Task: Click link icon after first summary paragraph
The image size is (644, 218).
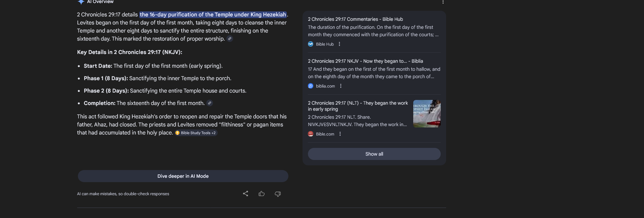Action: coord(230,39)
